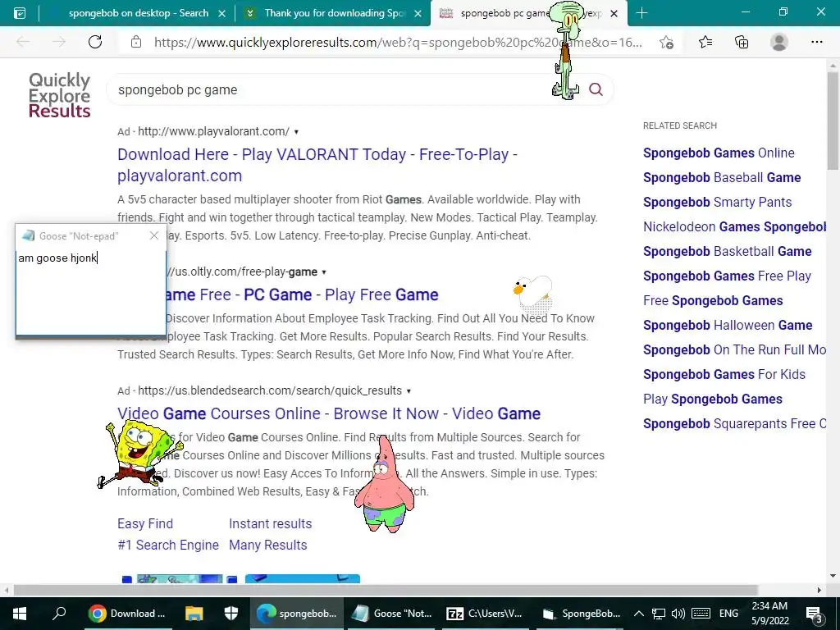Open the Edge settings and more menu

pyautogui.click(x=816, y=42)
